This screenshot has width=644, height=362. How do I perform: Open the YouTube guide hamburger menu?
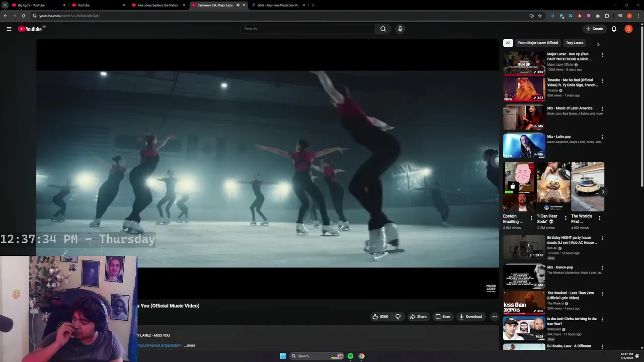9,29
